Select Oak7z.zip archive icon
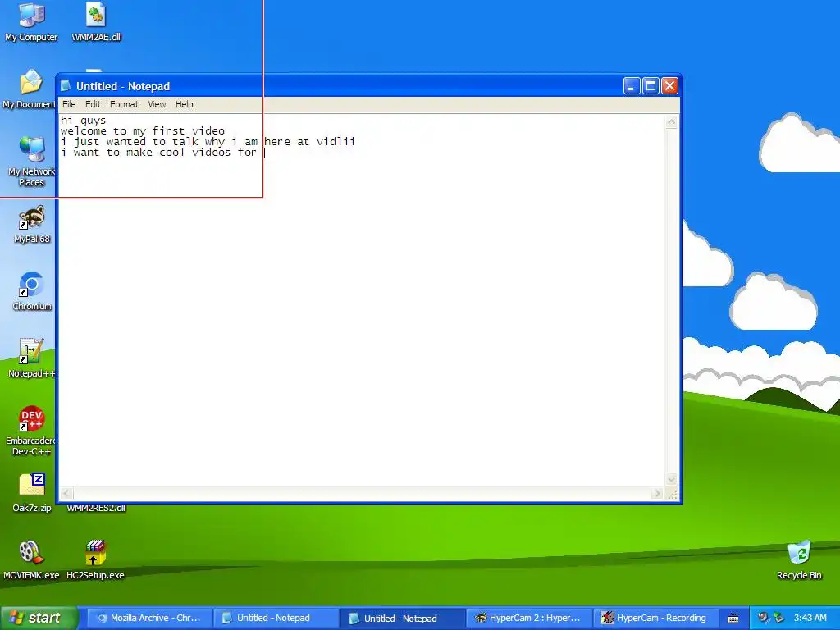840x630 pixels. [x=32, y=493]
